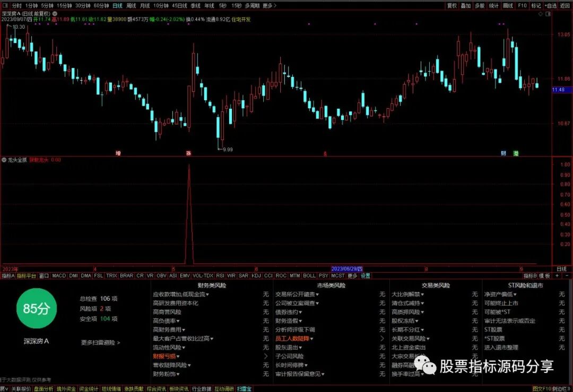The image size is (573, 392).
Task: Expand the 交易所公开谴责 item
Action: tap(297, 294)
